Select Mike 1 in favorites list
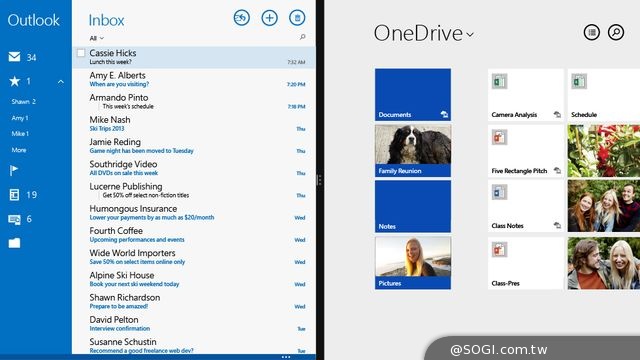Screen dimensions: 640x360 coord(20,134)
